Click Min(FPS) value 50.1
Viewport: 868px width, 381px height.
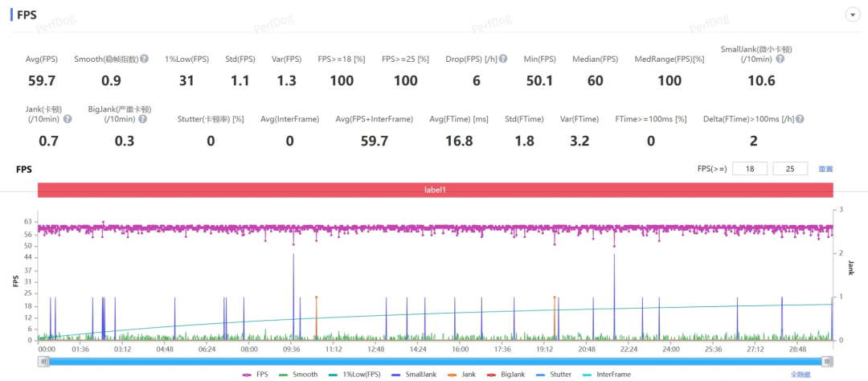(540, 81)
